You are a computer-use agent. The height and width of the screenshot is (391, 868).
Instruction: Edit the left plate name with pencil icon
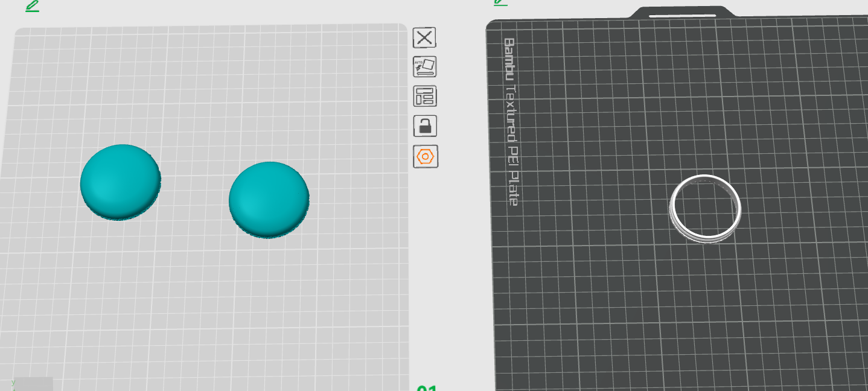point(32,6)
